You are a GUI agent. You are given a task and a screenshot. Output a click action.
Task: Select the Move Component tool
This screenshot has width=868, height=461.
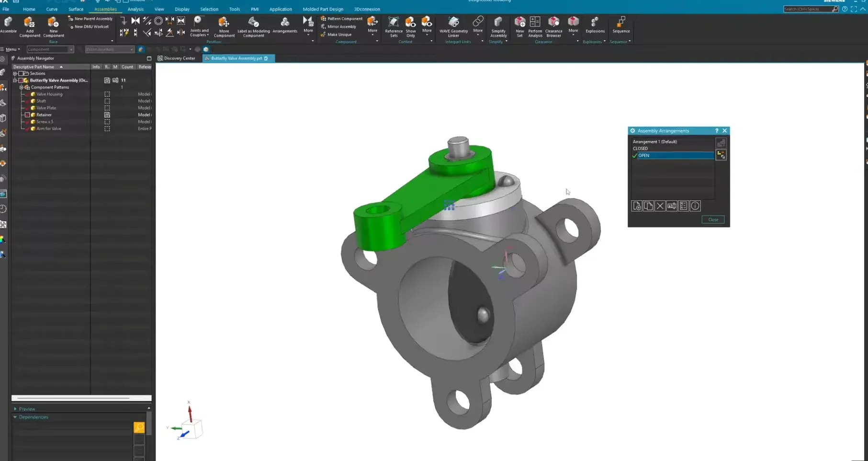(224, 27)
